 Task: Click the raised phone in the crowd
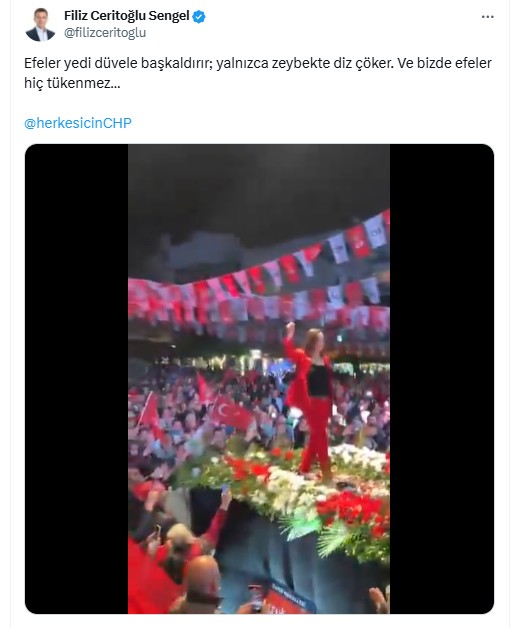coord(225,488)
